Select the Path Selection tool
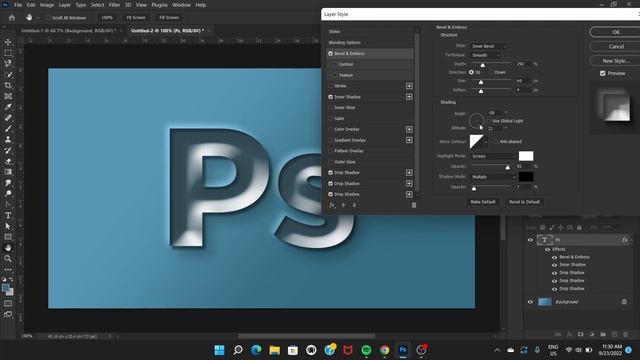Viewport: 640px width, 360px height. pos(8,226)
